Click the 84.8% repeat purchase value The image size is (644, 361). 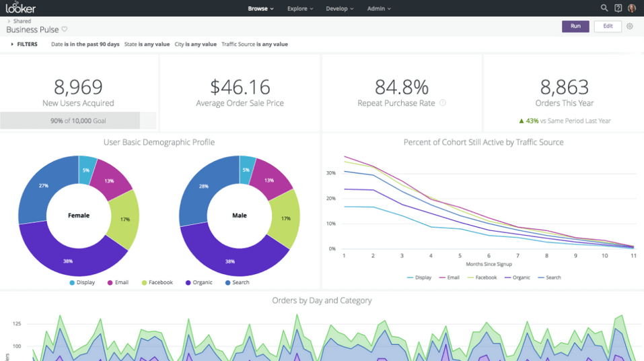402,87
